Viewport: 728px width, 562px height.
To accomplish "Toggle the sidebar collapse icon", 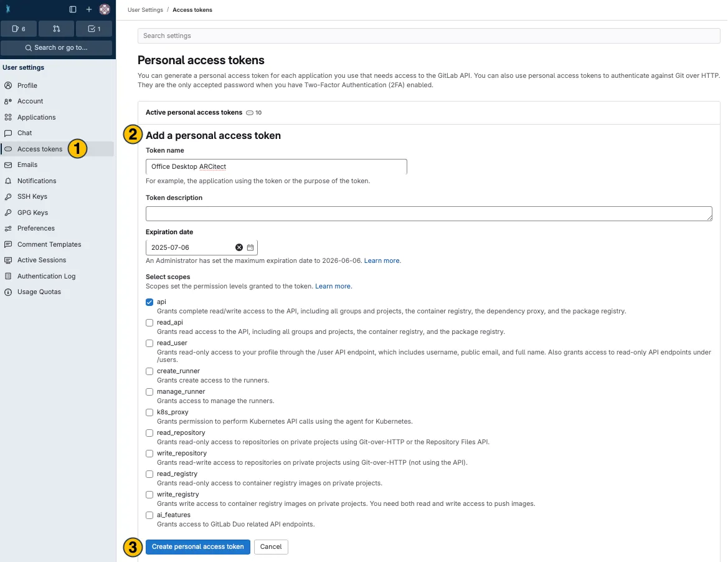I will tap(73, 9).
